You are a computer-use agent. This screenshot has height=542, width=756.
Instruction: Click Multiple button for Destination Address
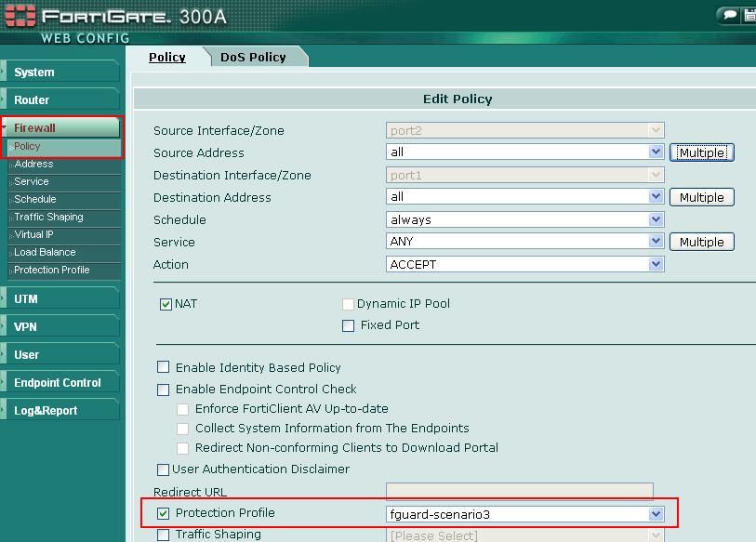(x=701, y=197)
